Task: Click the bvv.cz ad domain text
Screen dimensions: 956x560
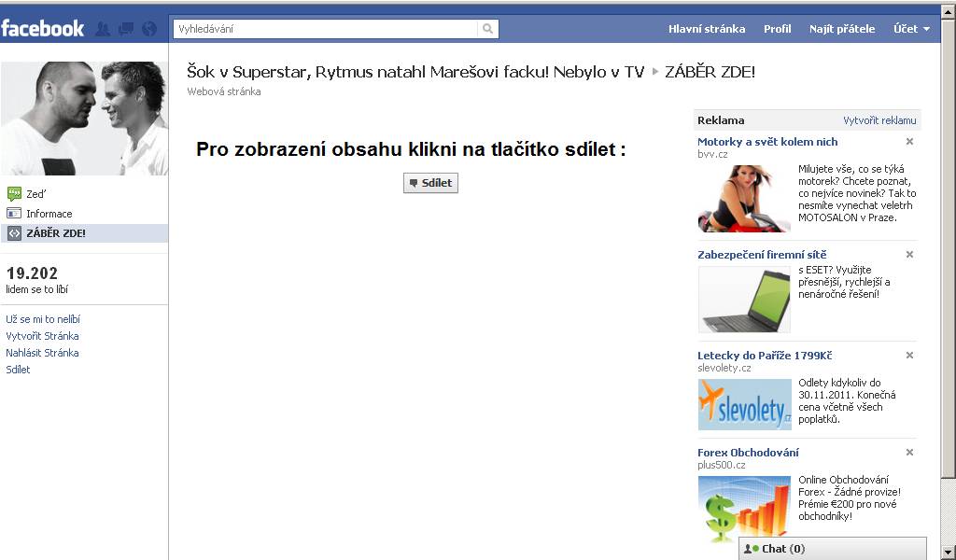Action: pos(712,154)
